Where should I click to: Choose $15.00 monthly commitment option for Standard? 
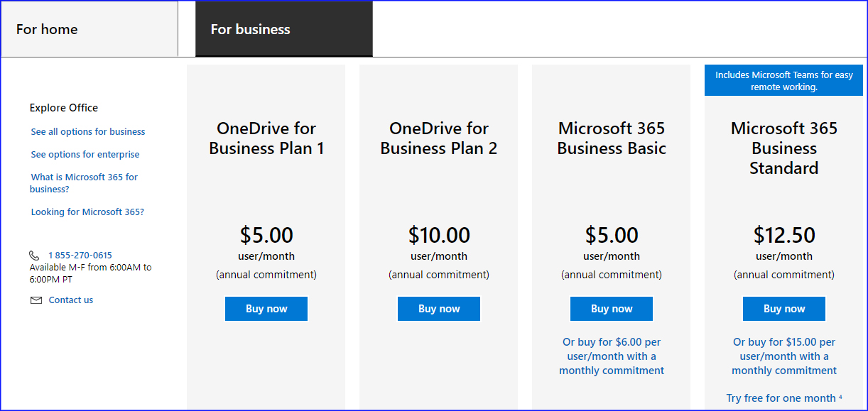pyautogui.click(x=784, y=356)
